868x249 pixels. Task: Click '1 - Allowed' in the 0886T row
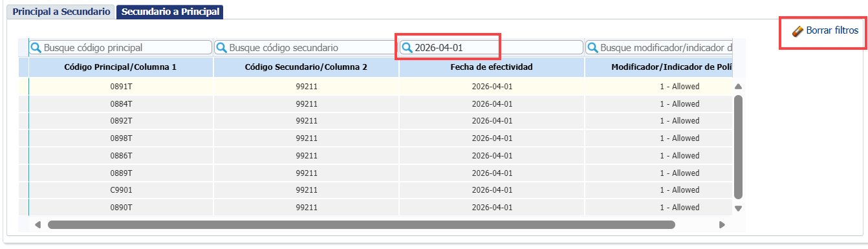point(679,156)
